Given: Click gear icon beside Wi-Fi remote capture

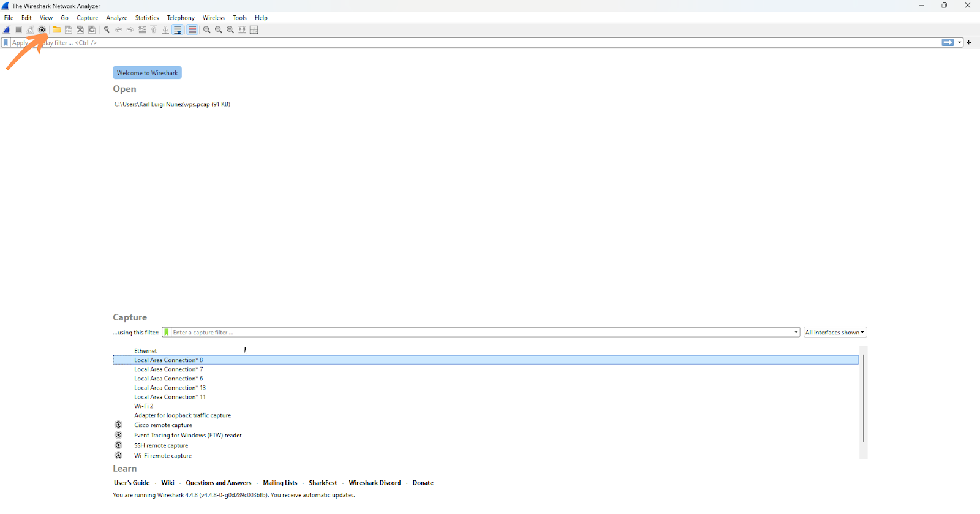Looking at the screenshot, I should coord(119,455).
